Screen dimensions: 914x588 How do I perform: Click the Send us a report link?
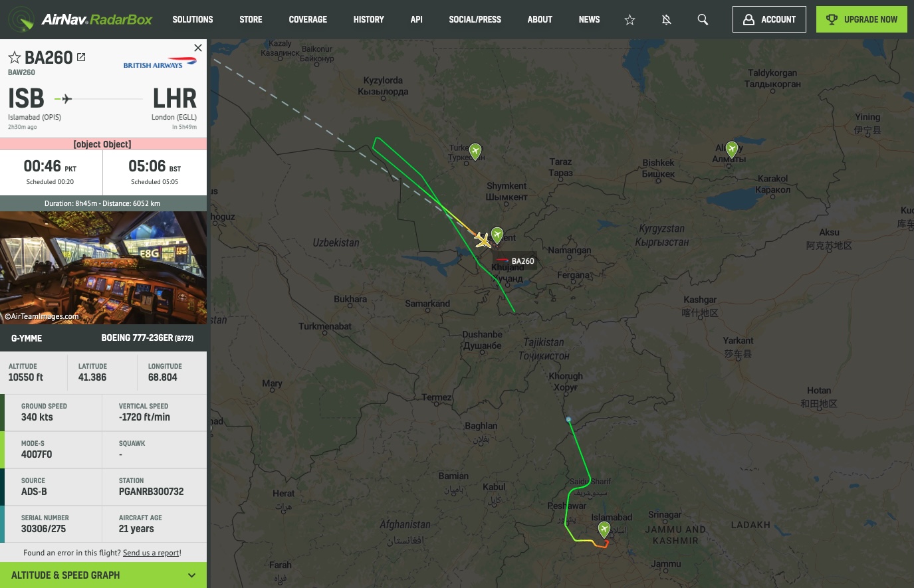click(151, 553)
